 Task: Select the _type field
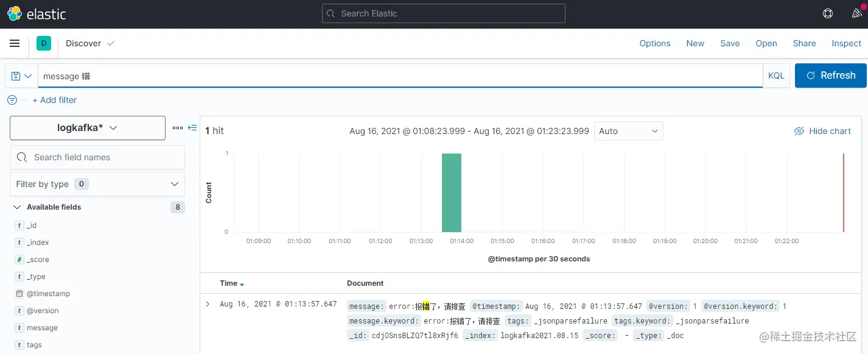click(x=36, y=277)
